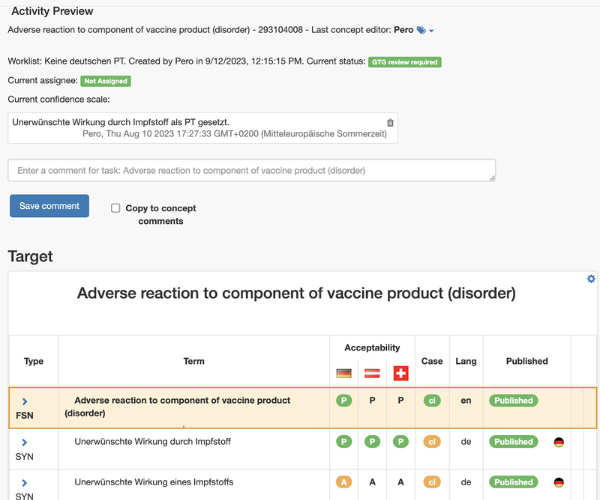Open the Target panel settings gear
Image resolution: width=600 pixels, height=500 pixels.
(591, 279)
